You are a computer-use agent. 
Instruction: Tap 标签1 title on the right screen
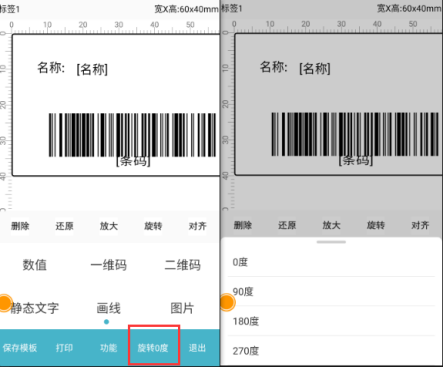pos(232,8)
